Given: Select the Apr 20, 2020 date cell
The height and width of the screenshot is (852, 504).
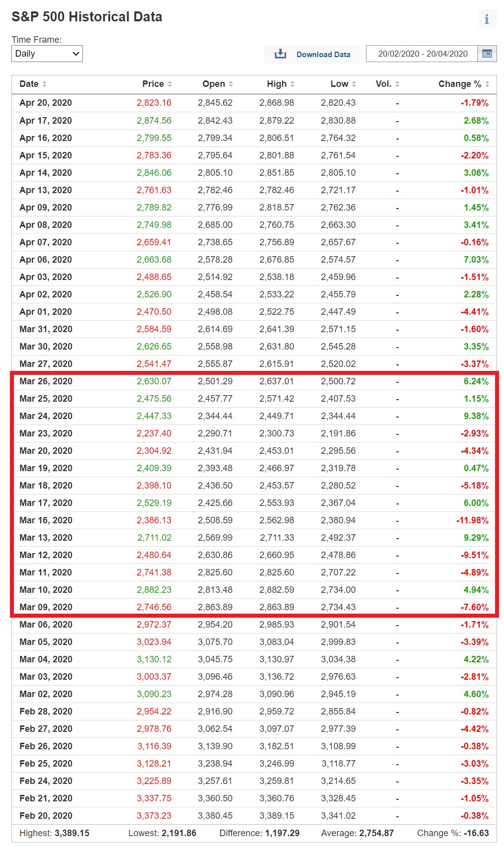Looking at the screenshot, I should click(46, 103).
